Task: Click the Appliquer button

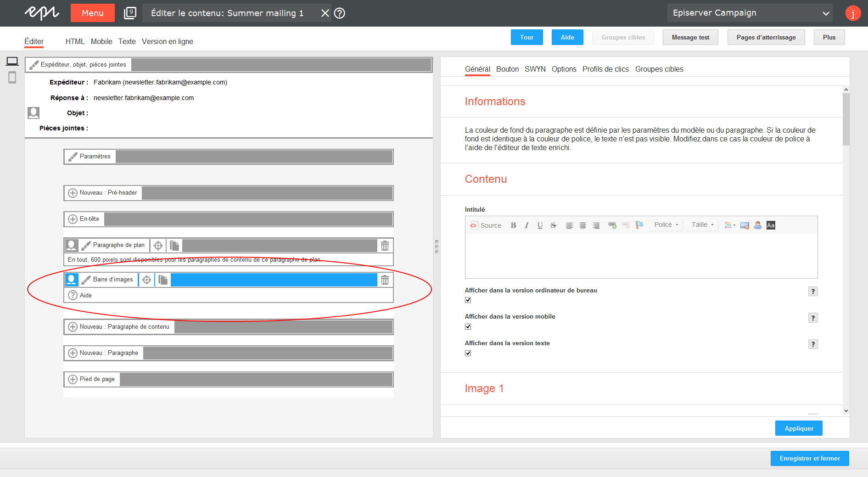Action: pyautogui.click(x=799, y=428)
